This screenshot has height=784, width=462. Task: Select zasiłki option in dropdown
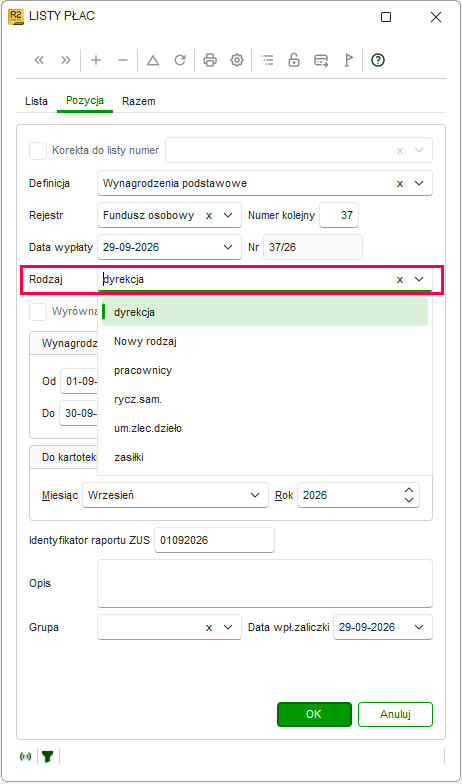click(265, 457)
